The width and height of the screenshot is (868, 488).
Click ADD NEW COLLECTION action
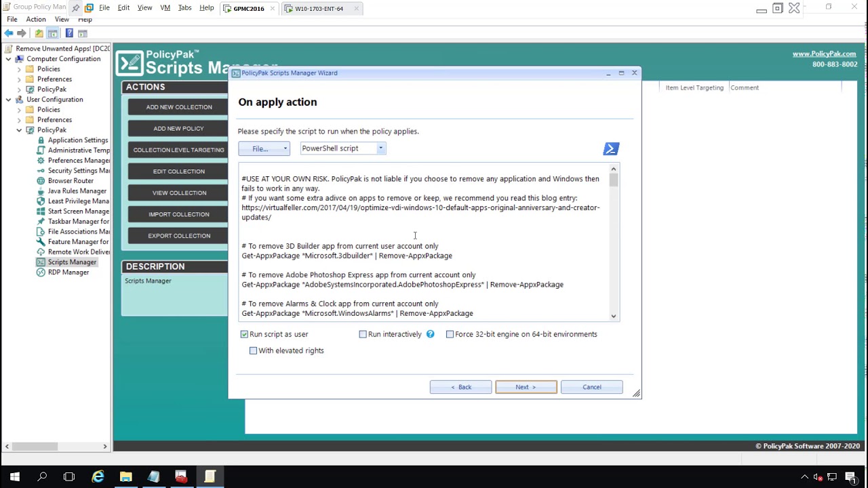coord(179,107)
